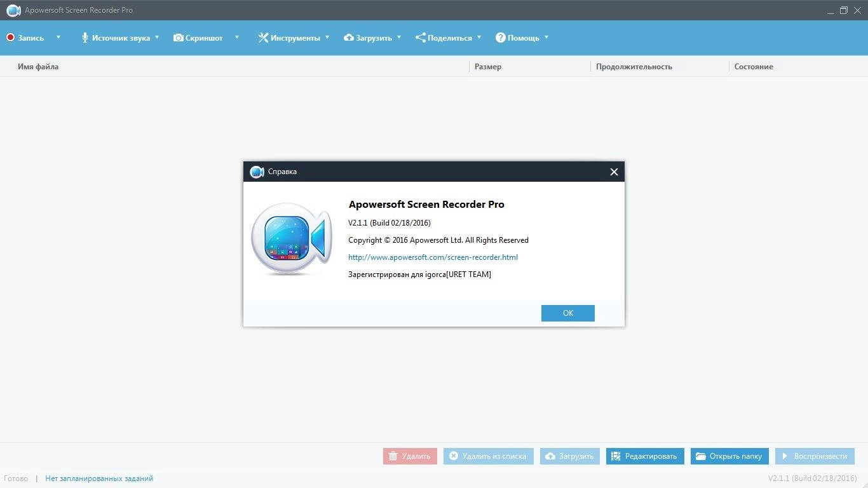The width and height of the screenshot is (868, 488).
Task: Click the bottom Загрузить button
Action: (570, 456)
